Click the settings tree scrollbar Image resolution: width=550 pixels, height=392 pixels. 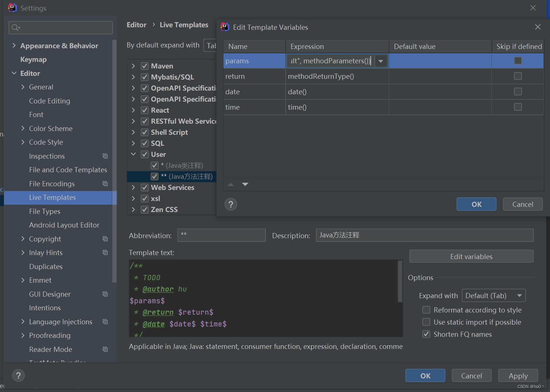click(114, 161)
